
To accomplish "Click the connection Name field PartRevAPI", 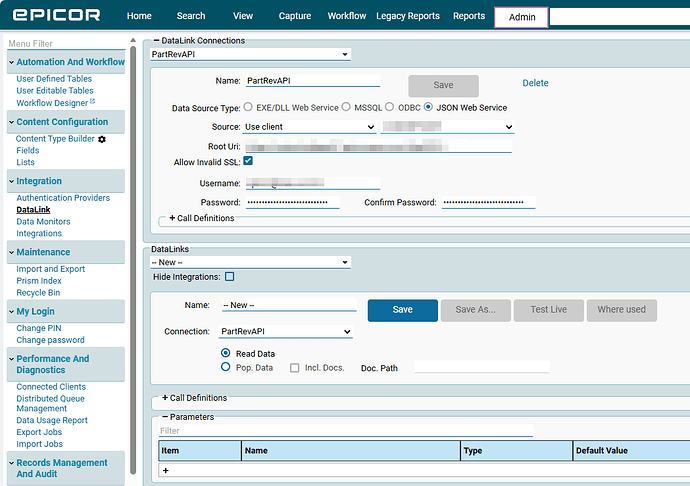I will point(313,81).
